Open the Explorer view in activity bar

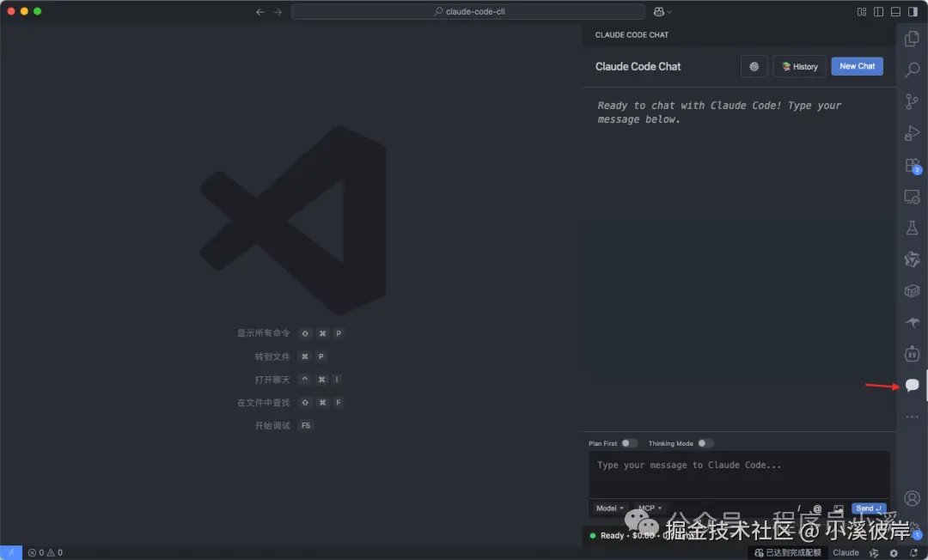point(912,39)
